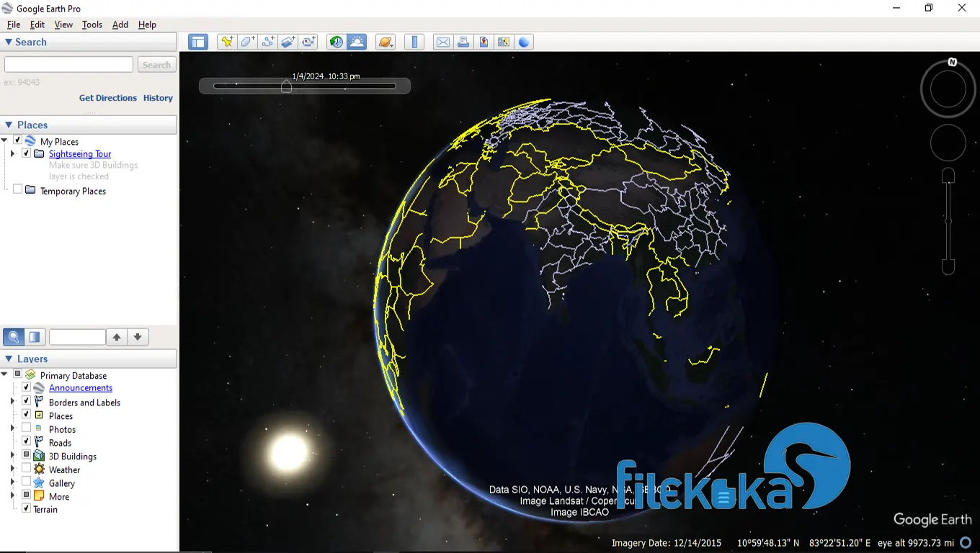Viewport: 980px width, 553px height.
Task: Start the Record a Tour tool
Action: [309, 42]
